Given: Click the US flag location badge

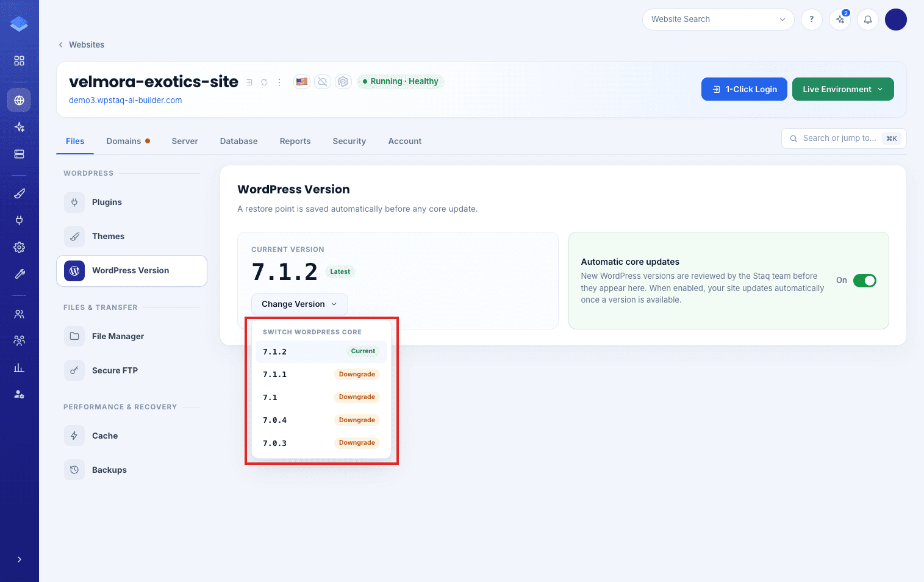Looking at the screenshot, I should click(302, 81).
